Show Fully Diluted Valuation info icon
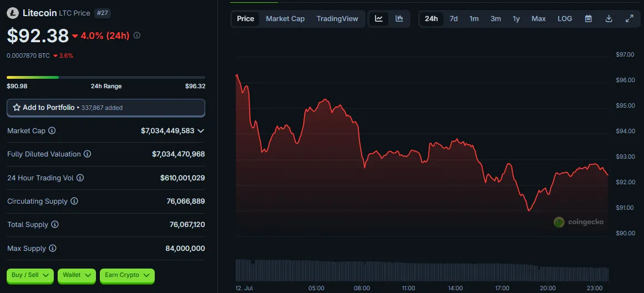This screenshot has width=644, height=293. tap(88, 154)
